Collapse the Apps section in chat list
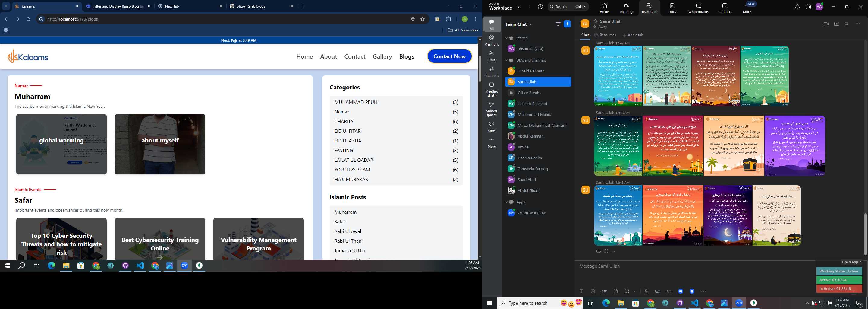This screenshot has height=309, width=868. pyautogui.click(x=506, y=202)
